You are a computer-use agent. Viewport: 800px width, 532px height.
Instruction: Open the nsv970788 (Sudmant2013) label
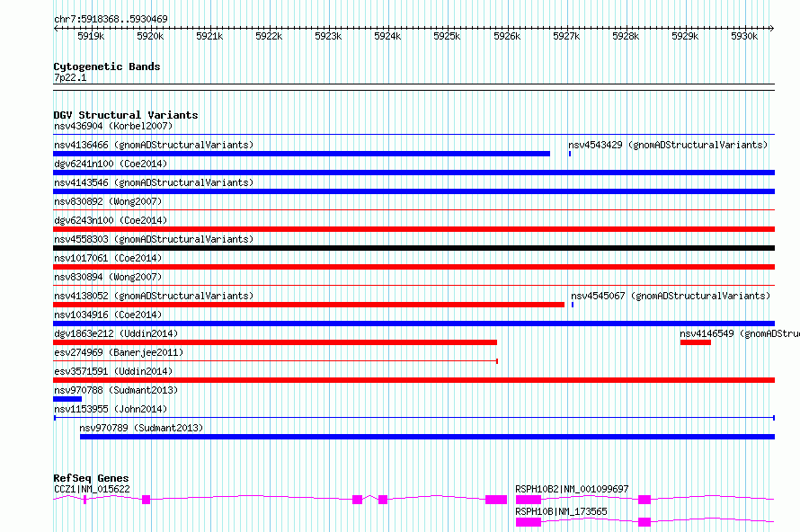[x=116, y=390]
